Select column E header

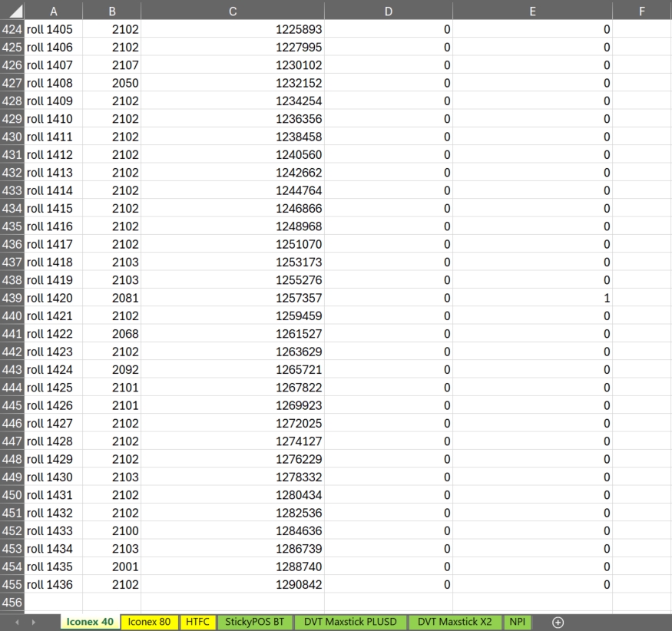click(532, 11)
